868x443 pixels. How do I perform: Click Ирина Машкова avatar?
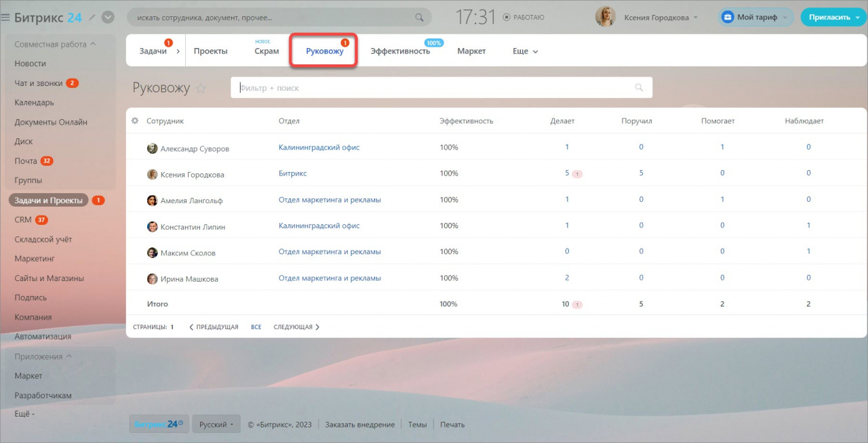pos(153,278)
